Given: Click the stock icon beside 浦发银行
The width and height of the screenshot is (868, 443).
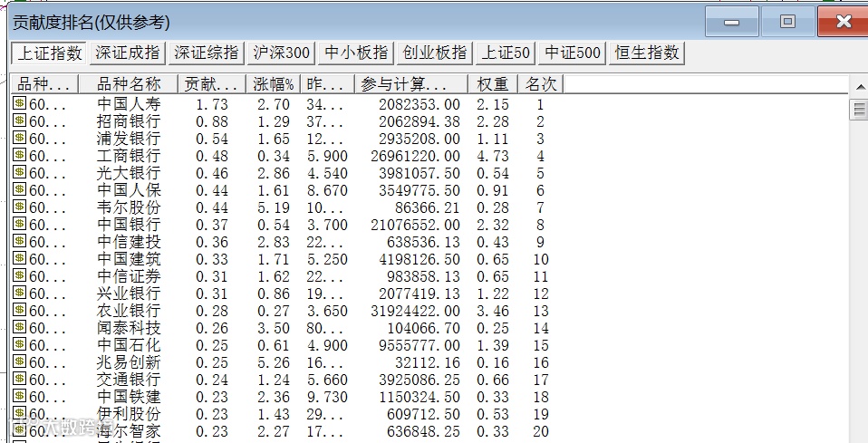Looking at the screenshot, I should click(x=19, y=138).
